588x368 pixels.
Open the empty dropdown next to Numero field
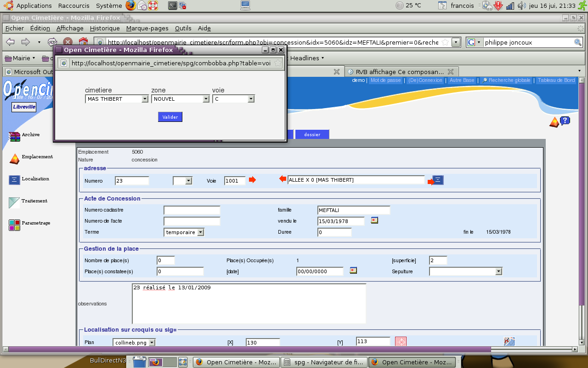pos(182,181)
